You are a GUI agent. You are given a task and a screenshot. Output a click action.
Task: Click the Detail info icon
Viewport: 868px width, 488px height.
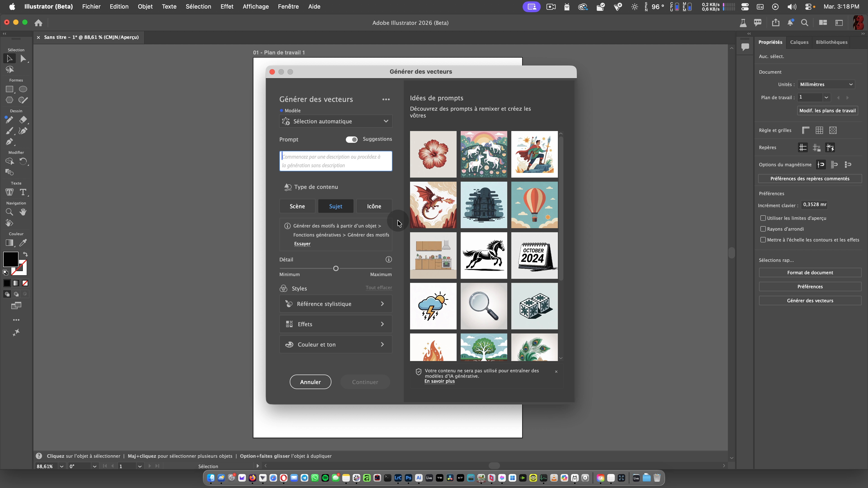389,259
